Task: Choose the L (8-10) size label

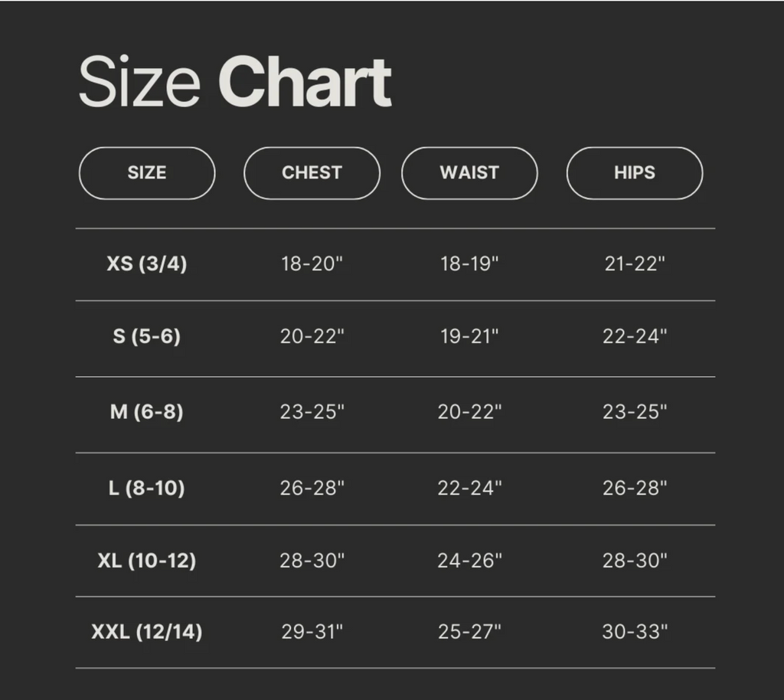Action: pyautogui.click(x=147, y=488)
